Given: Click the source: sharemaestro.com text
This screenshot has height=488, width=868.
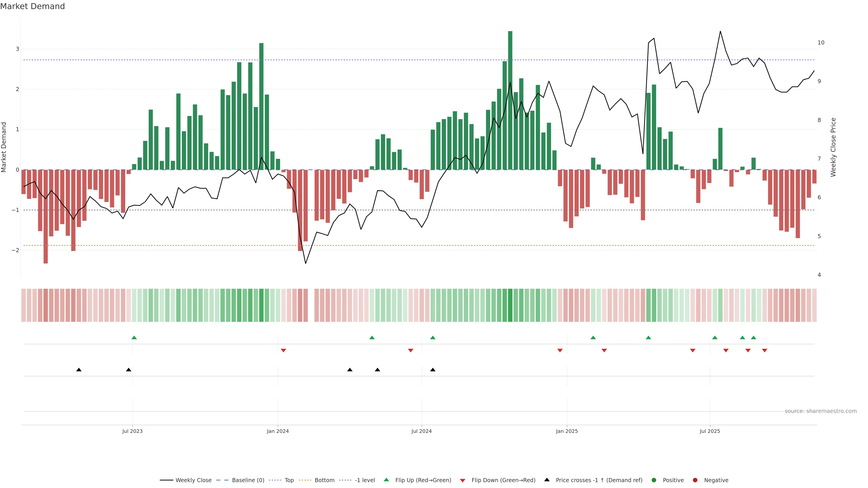Looking at the screenshot, I should pyautogui.click(x=821, y=411).
